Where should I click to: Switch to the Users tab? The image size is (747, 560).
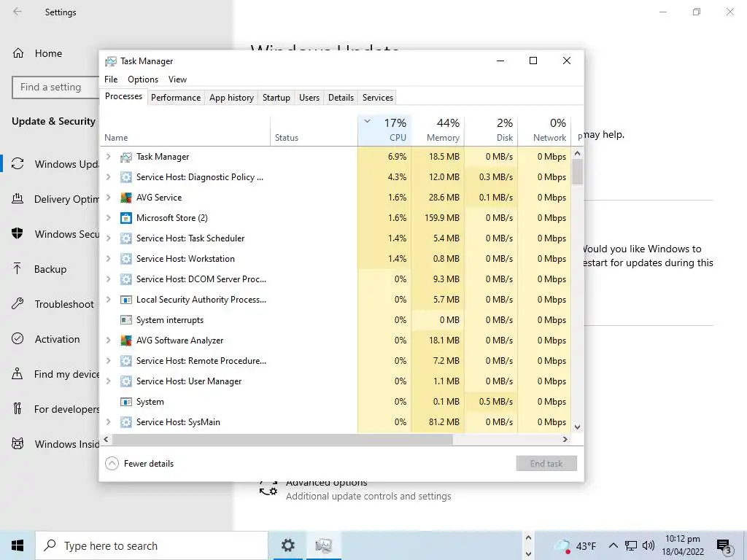point(309,98)
